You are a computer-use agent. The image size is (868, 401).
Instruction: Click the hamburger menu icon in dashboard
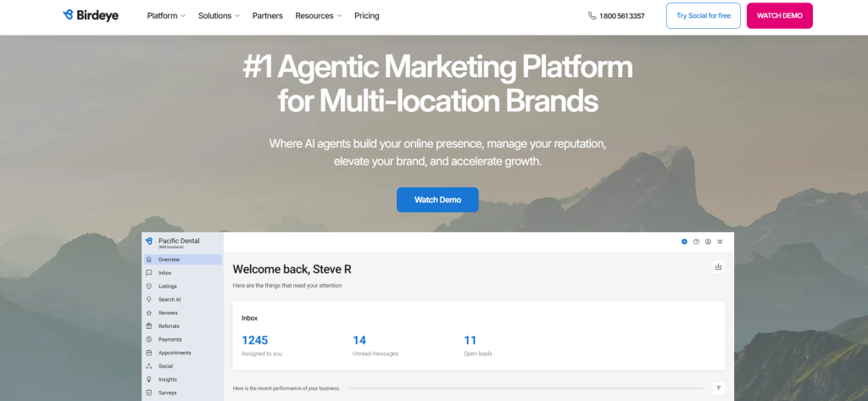click(720, 242)
